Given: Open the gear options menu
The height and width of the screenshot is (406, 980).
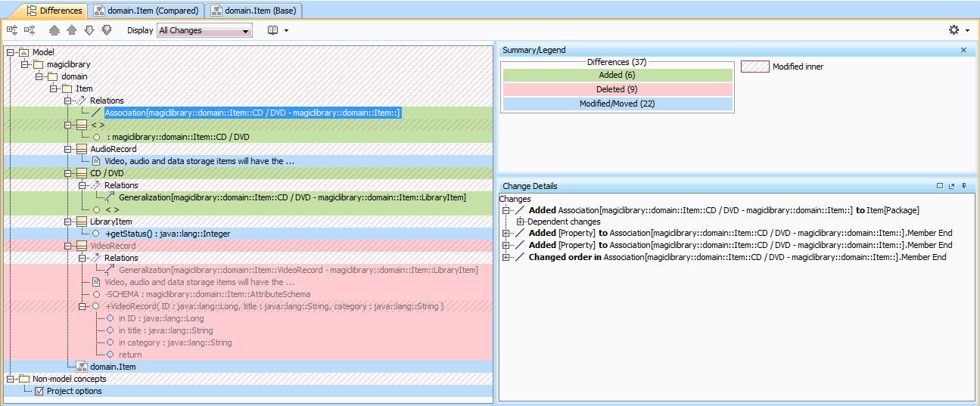Looking at the screenshot, I should [954, 30].
